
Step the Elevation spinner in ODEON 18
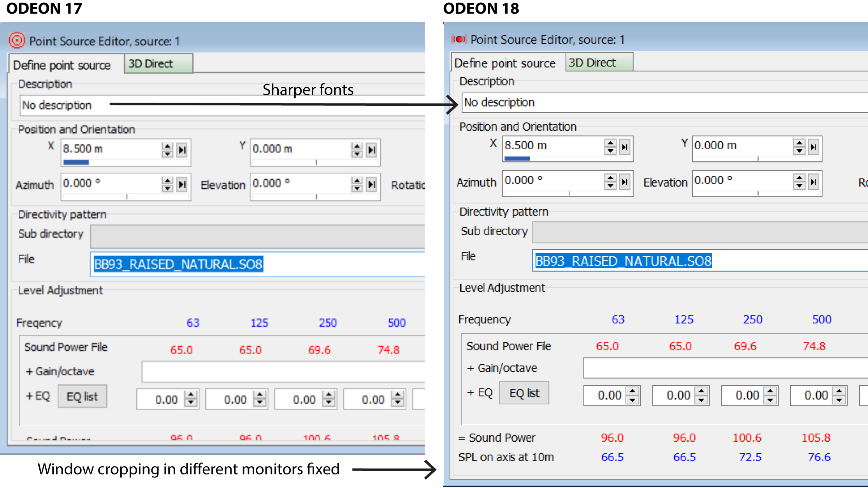(x=799, y=182)
